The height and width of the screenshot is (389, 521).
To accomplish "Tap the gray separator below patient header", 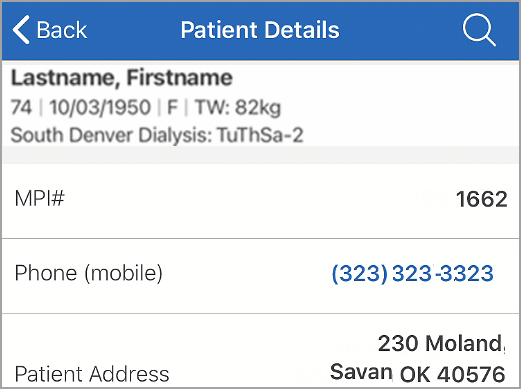I will [x=260, y=155].
